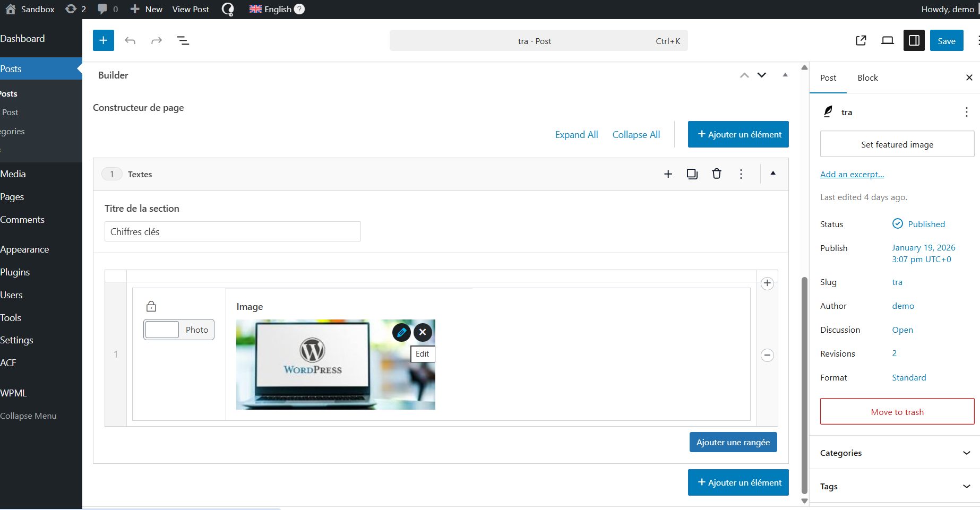Duplicate the Textes layout
This screenshot has width=980, height=510.
pyautogui.click(x=692, y=174)
